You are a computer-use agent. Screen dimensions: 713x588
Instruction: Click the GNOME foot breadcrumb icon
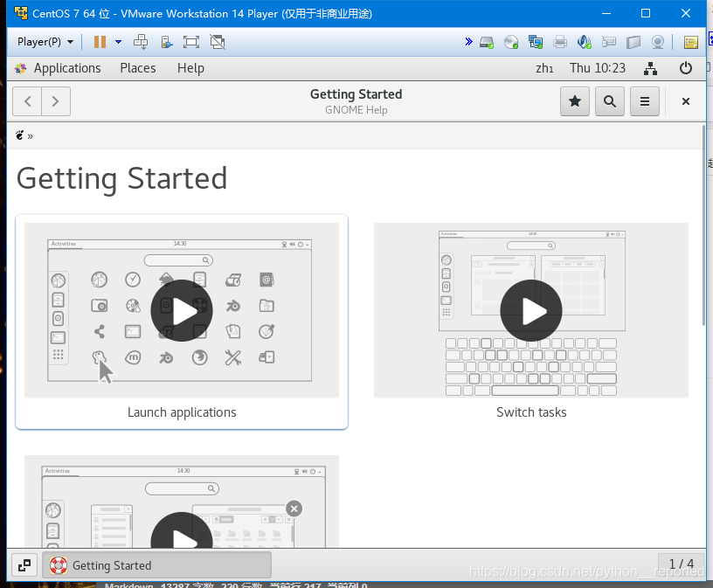pos(19,135)
